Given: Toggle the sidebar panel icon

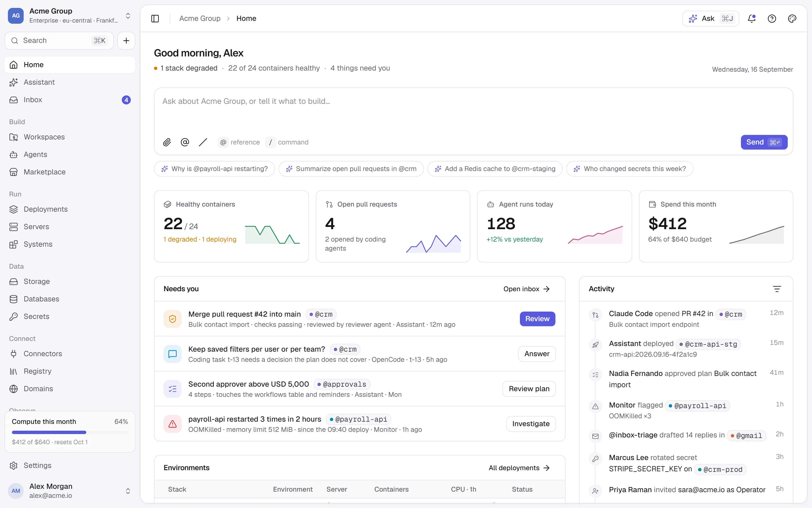Looking at the screenshot, I should [155, 18].
